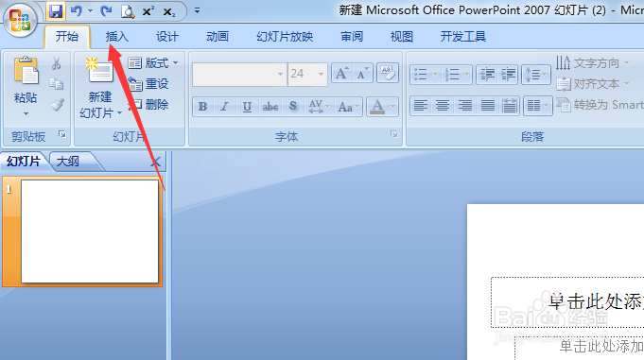Switch to the 幻灯片 pane tab

[x=24, y=162]
